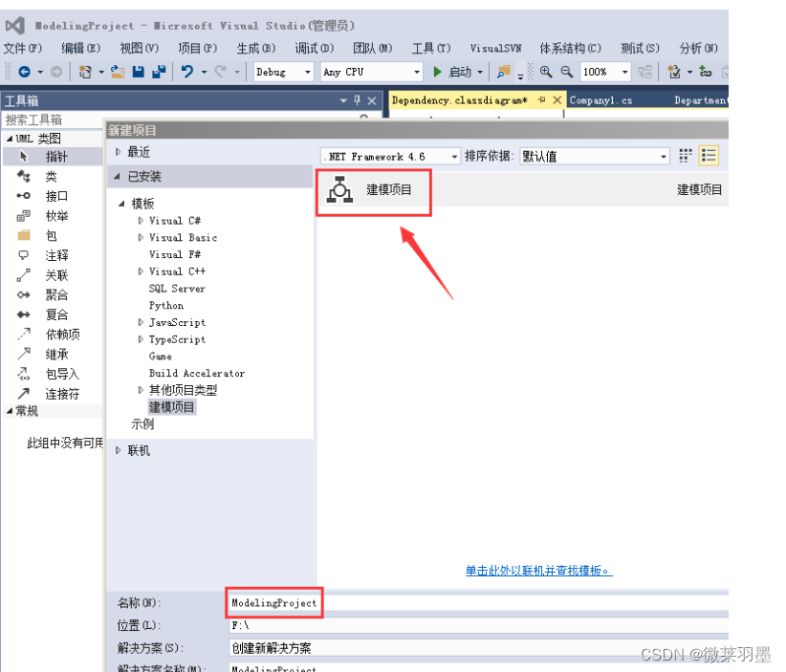The height and width of the screenshot is (672, 786).
Task: Open the 解决方案 创建新解决方案 combo box
Action: pyautogui.click(x=479, y=648)
